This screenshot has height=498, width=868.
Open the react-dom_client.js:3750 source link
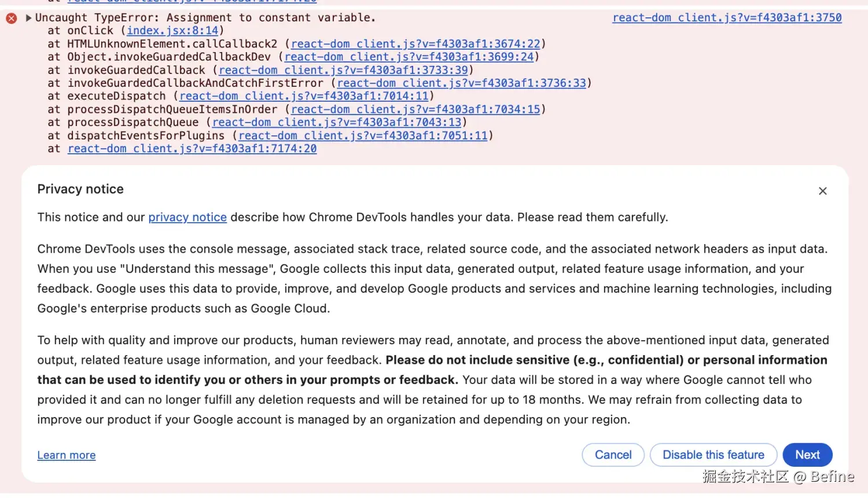[x=727, y=18]
